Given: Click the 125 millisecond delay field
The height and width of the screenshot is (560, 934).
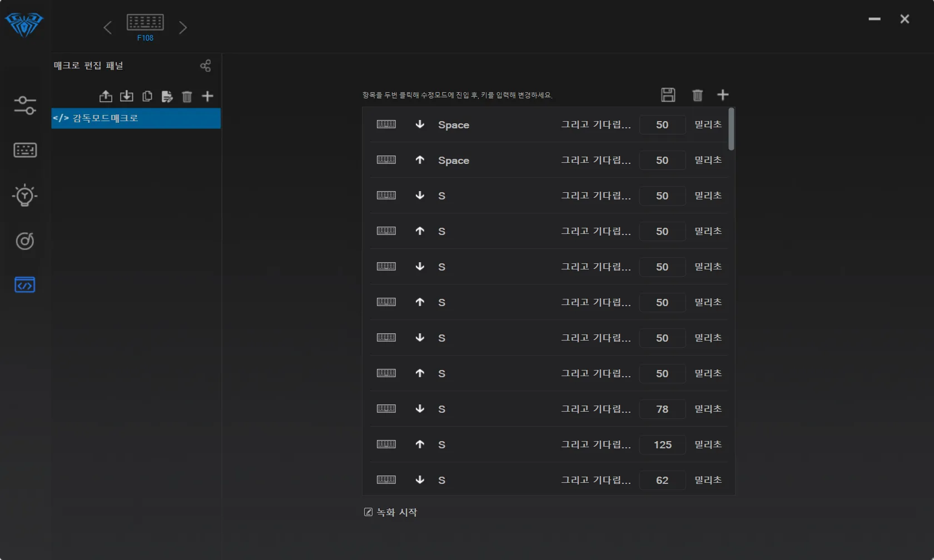Looking at the screenshot, I should [x=662, y=445].
